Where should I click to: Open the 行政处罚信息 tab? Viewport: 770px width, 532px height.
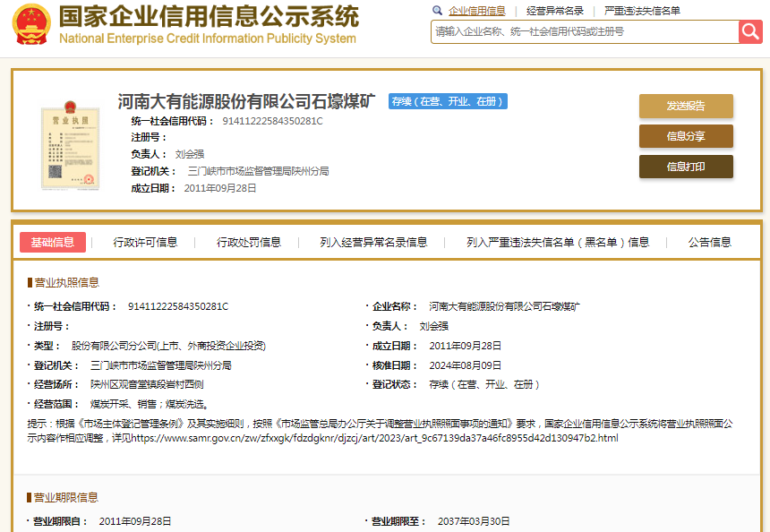coord(249,242)
